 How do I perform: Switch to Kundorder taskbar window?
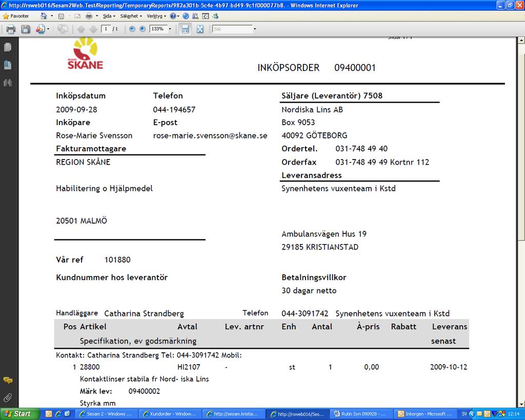click(169, 414)
